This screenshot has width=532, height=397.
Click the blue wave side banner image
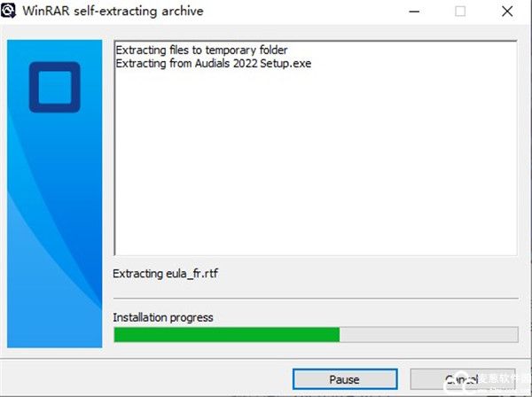click(x=55, y=193)
